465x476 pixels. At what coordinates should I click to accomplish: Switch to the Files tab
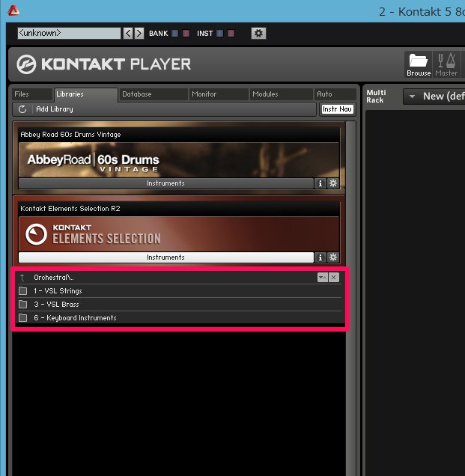pyautogui.click(x=32, y=94)
